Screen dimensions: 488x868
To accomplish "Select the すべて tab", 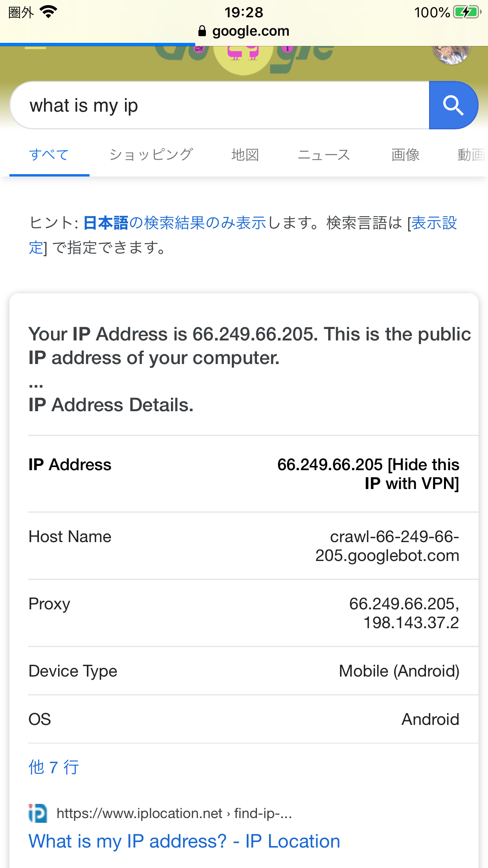I will pyautogui.click(x=49, y=155).
